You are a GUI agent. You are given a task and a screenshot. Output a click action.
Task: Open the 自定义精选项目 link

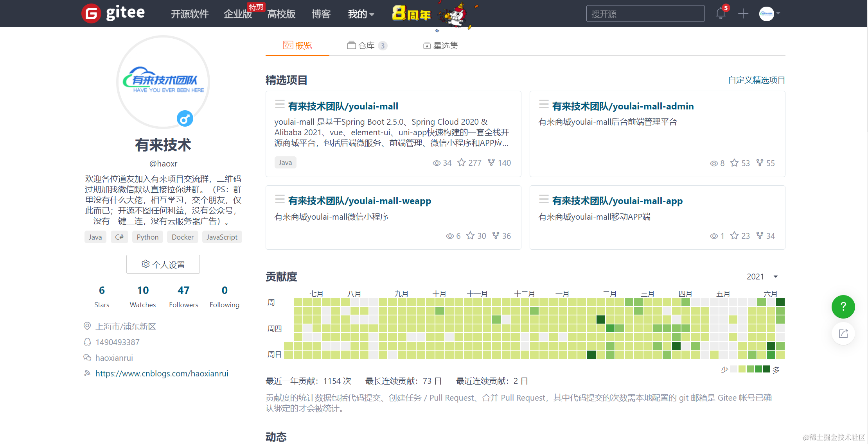pyautogui.click(x=756, y=80)
